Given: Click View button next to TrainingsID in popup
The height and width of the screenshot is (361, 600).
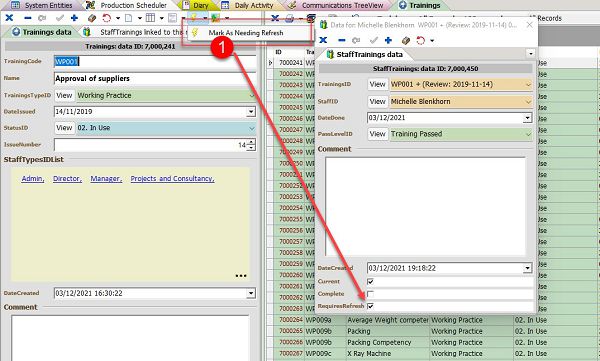Looking at the screenshot, I should (x=377, y=84).
